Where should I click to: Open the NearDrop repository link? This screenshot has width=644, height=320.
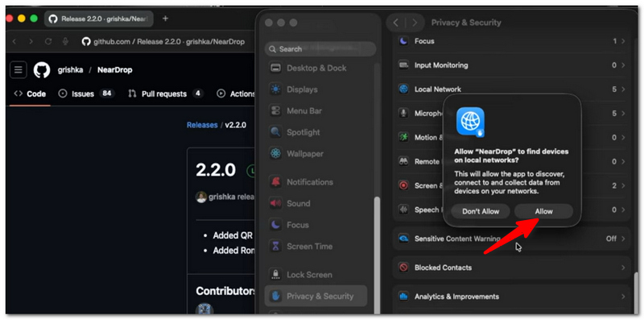point(114,70)
